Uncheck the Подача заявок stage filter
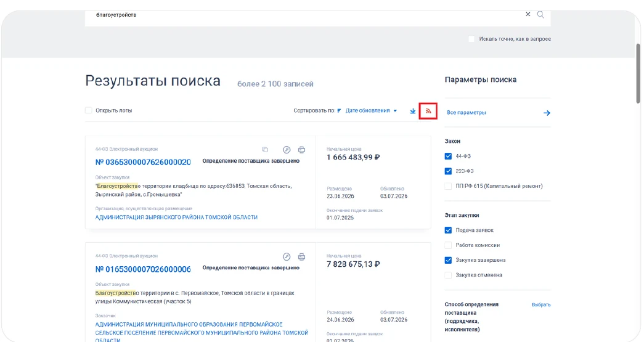Viewport: 644px width, 342px height. pos(448,230)
